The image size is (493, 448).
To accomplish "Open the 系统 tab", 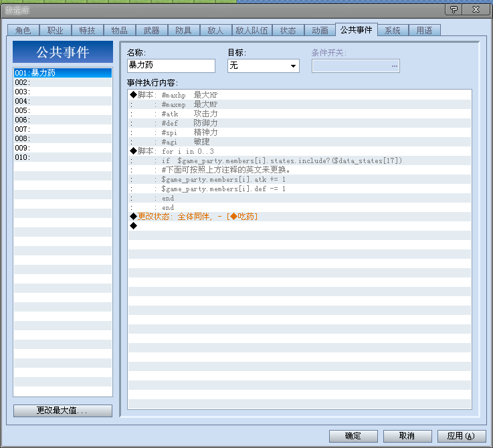I will point(393,30).
